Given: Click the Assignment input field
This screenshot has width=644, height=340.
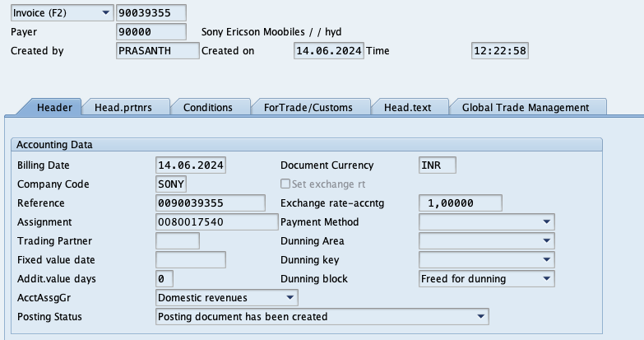Looking at the screenshot, I should (x=217, y=222).
